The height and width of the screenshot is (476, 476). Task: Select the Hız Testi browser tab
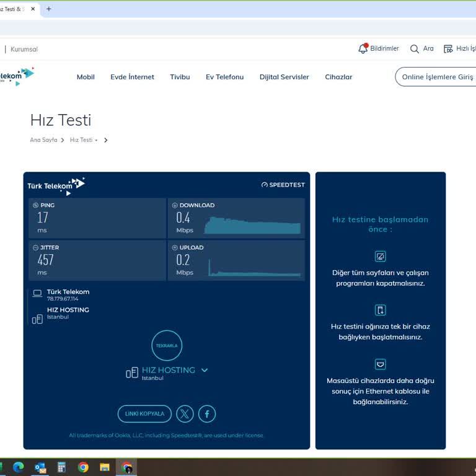[x=14, y=9]
